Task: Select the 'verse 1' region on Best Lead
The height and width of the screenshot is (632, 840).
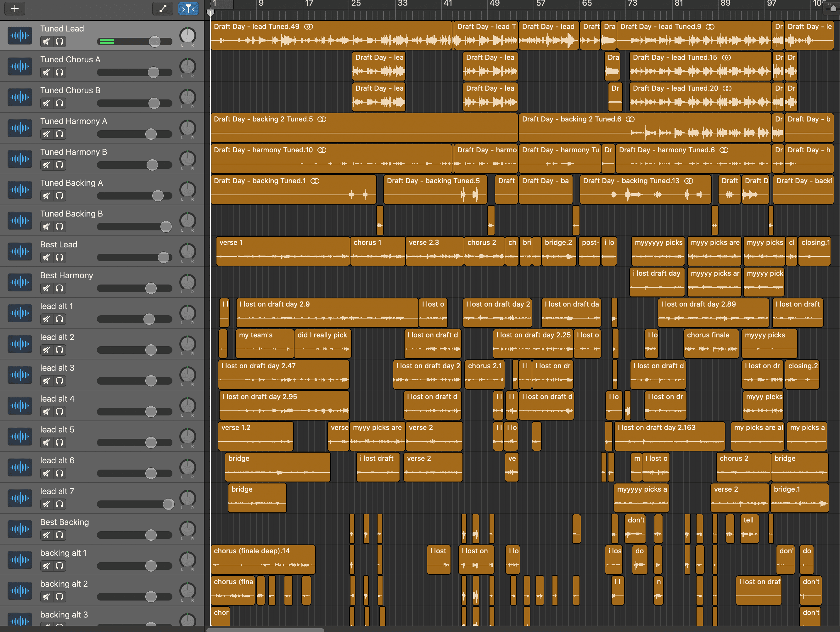Action: 283,251
